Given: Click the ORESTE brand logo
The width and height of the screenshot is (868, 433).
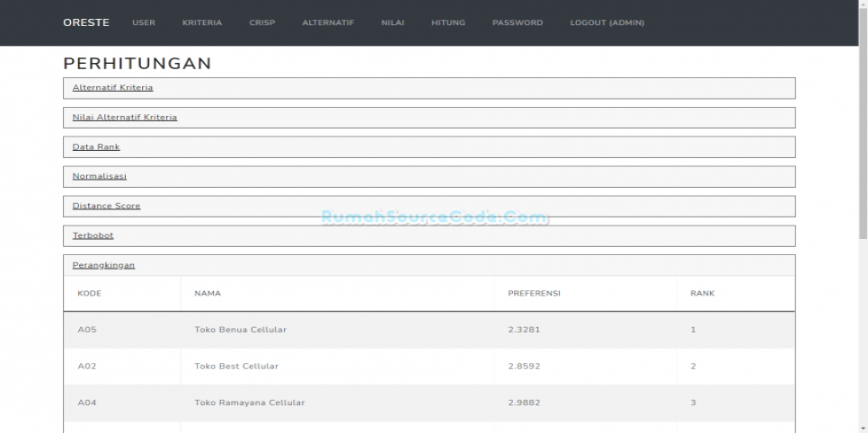Looking at the screenshot, I should click(x=86, y=22).
